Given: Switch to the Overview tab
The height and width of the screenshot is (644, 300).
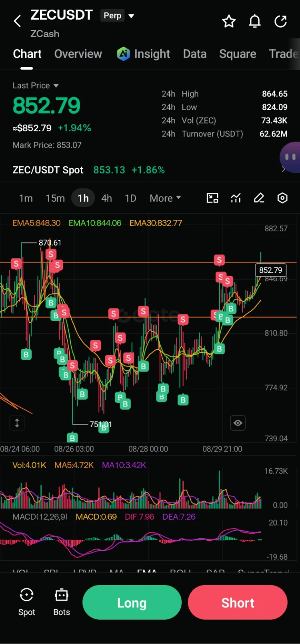Looking at the screenshot, I should (x=78, y=54).
